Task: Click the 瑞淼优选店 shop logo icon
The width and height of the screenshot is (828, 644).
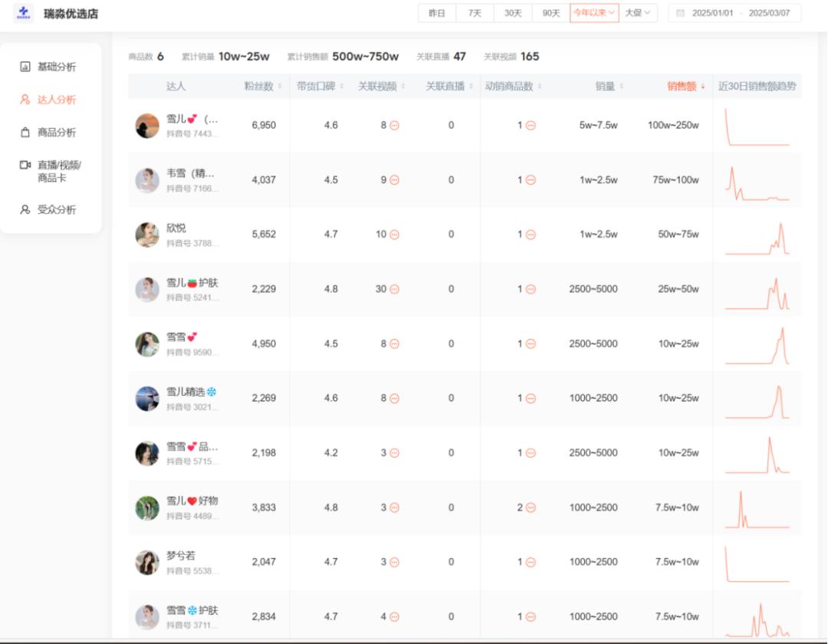Action: click(x=24, y=13)
